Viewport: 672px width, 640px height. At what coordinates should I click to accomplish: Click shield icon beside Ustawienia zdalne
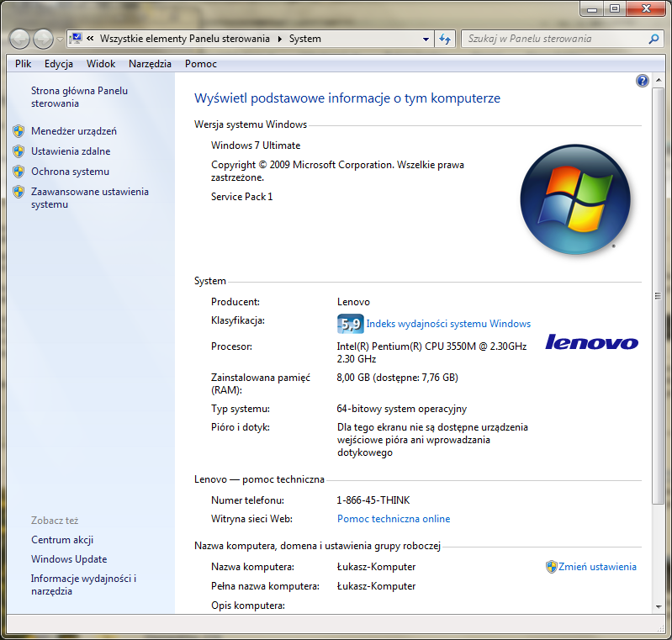[x=19, y=151]
